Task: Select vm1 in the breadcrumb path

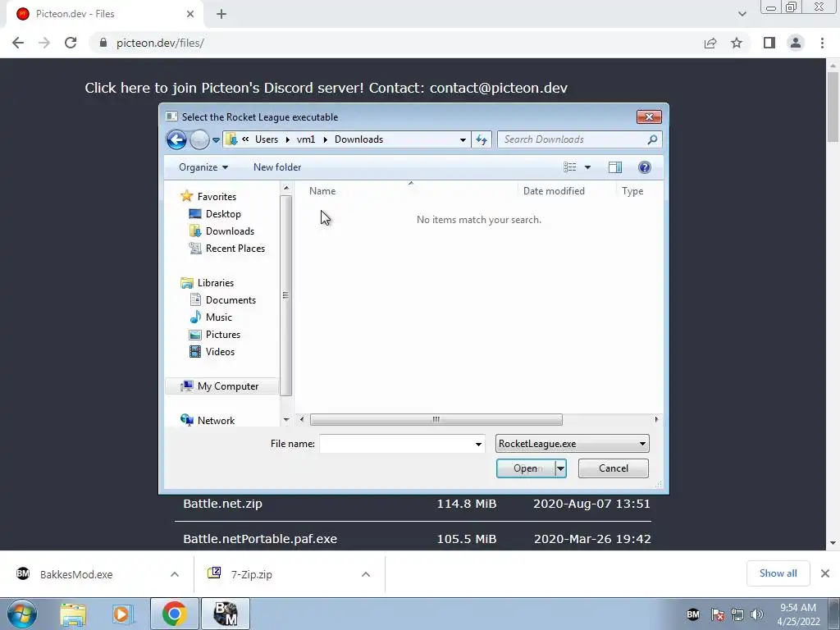Action: point(306,139)
